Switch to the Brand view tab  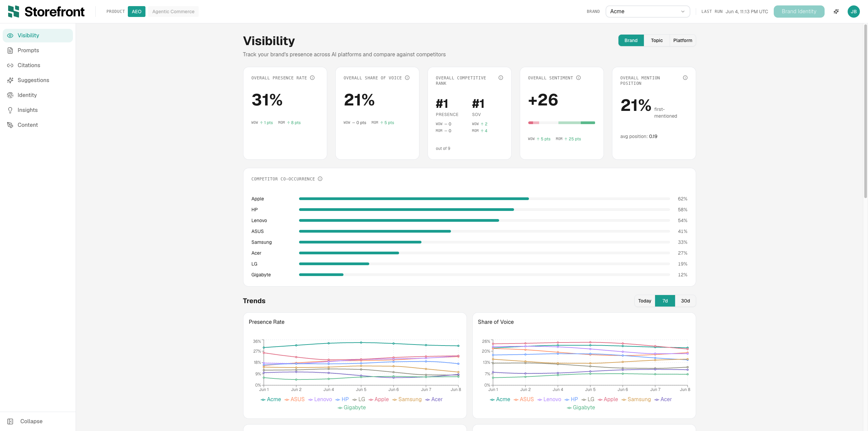[631, 40]
